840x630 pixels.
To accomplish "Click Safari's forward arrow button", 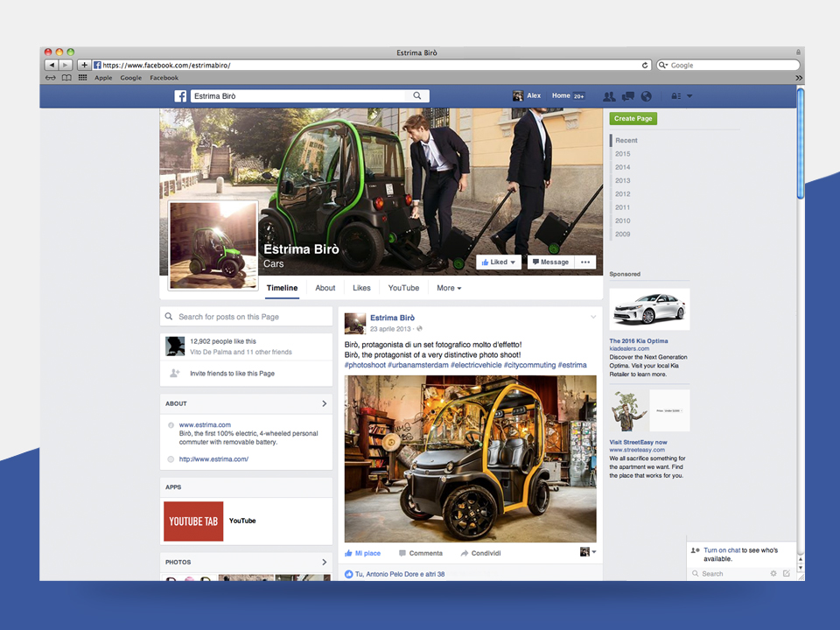I will (66, 65).
